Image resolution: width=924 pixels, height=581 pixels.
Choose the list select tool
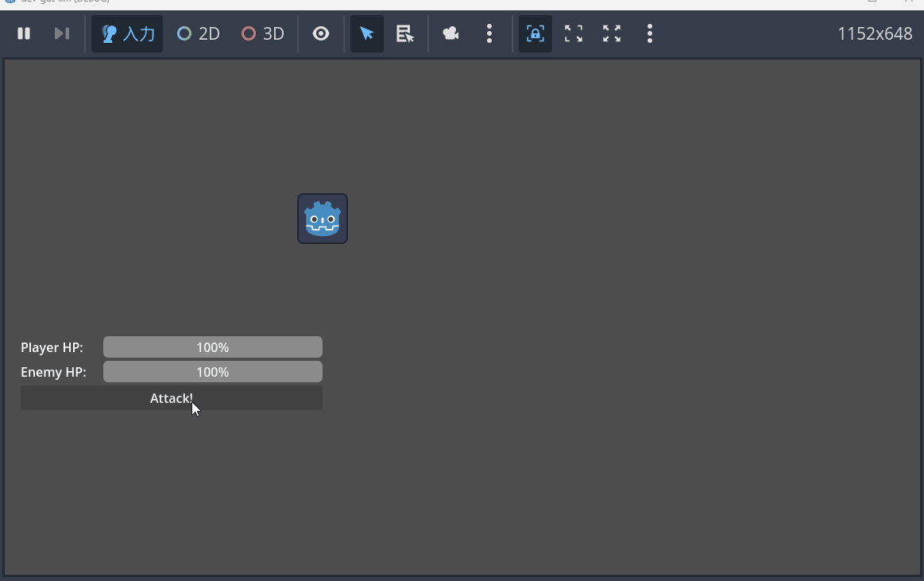(x=405, y=33)
